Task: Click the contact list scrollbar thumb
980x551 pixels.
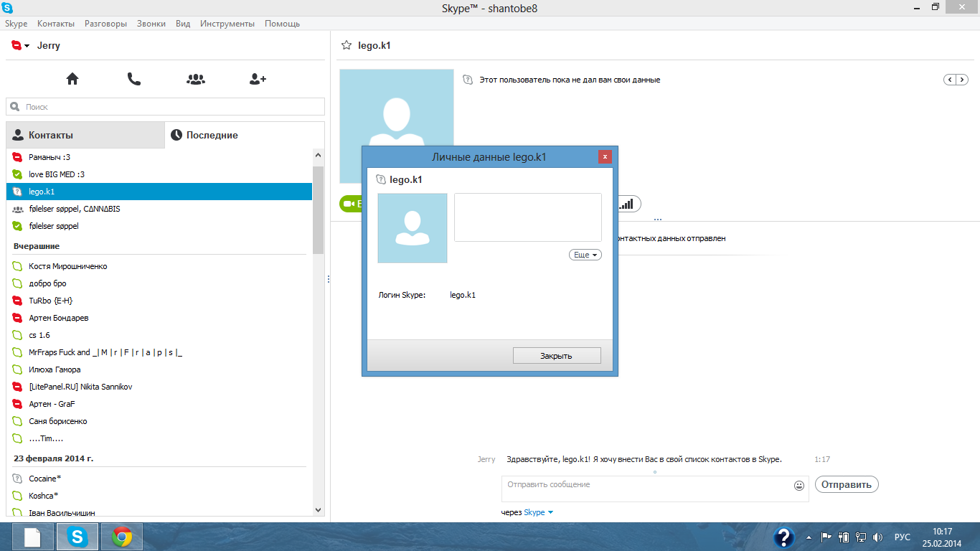Action: 319,209
